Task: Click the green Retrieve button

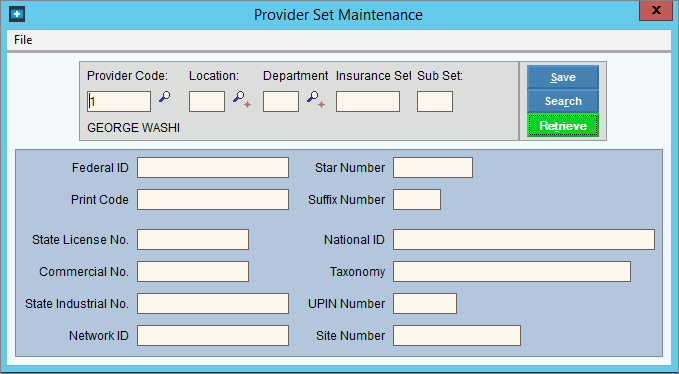Action: (563, 126)
